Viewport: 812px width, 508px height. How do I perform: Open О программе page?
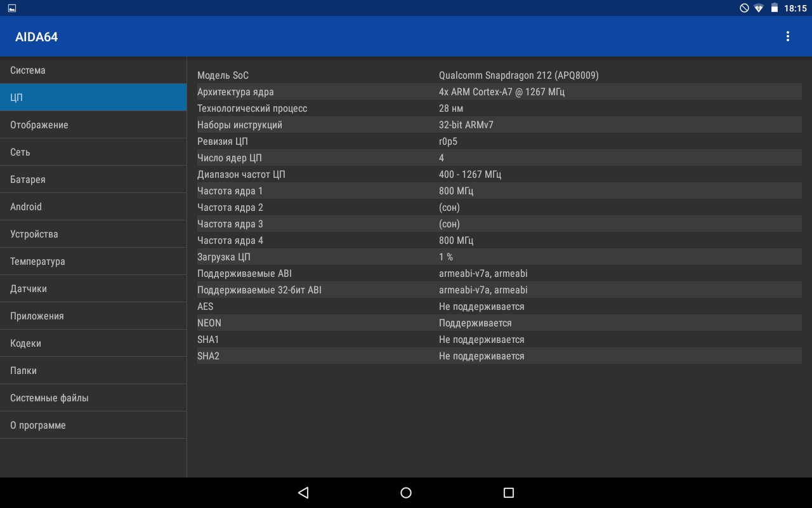(x=93, y=425)
